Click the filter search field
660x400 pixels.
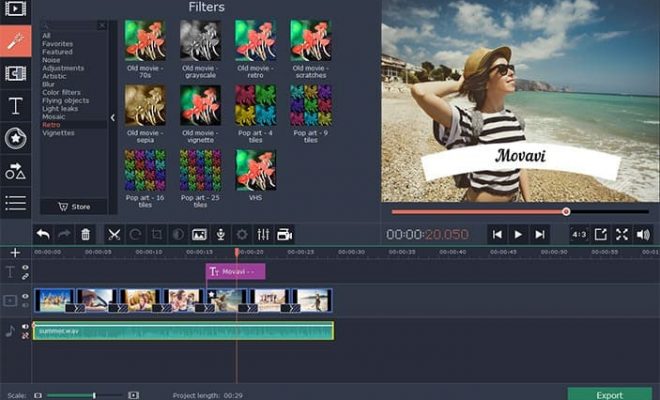[69, 25]
